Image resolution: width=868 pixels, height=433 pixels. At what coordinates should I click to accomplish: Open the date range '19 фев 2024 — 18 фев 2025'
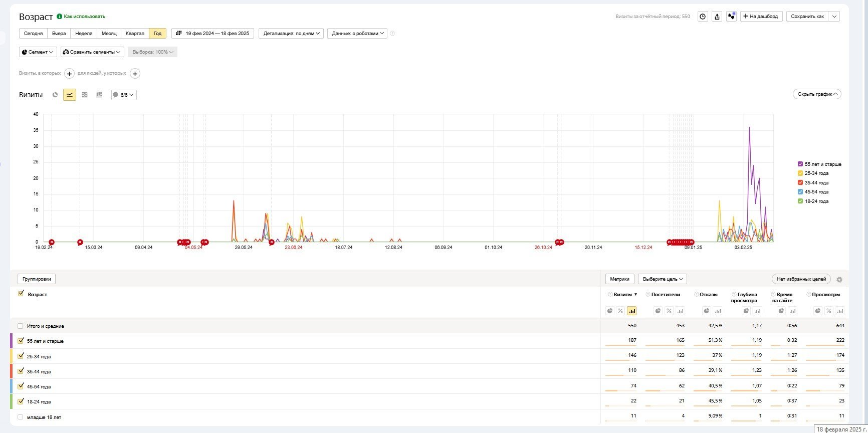212,34
